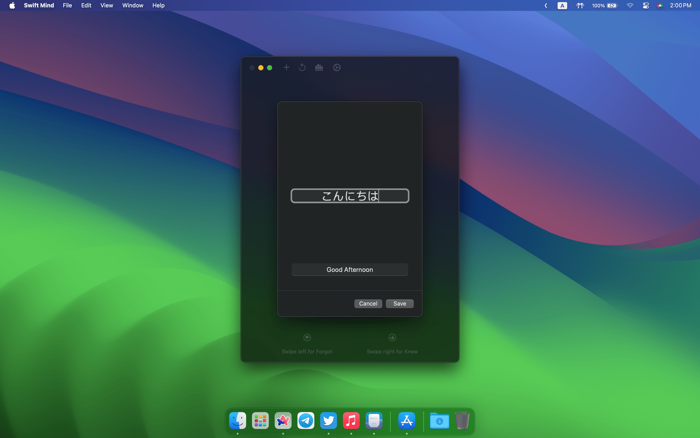Open Control Center

646,5
